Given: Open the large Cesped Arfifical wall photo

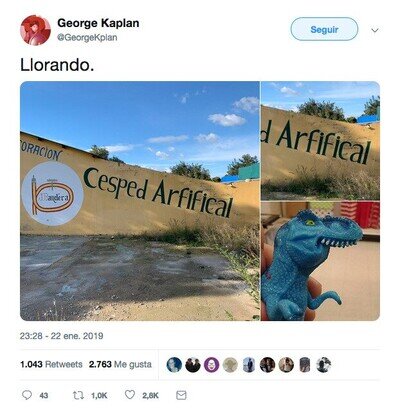Looking at the screenshot, I should [x=140, y=201].
